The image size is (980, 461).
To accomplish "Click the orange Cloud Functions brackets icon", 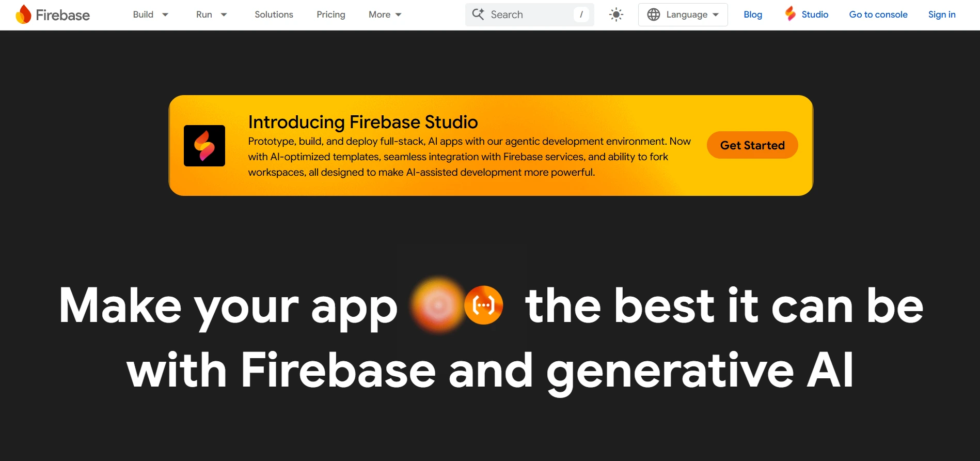I will (483, 305).
